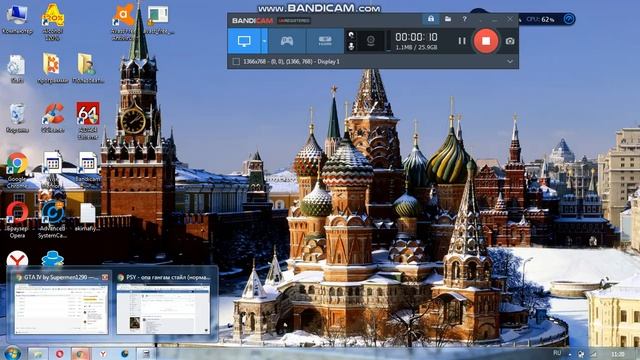The height and width of the screenshot is (360, 640).
Task: Click the 00:00:10 recording timer
Action: click(416, 37)
